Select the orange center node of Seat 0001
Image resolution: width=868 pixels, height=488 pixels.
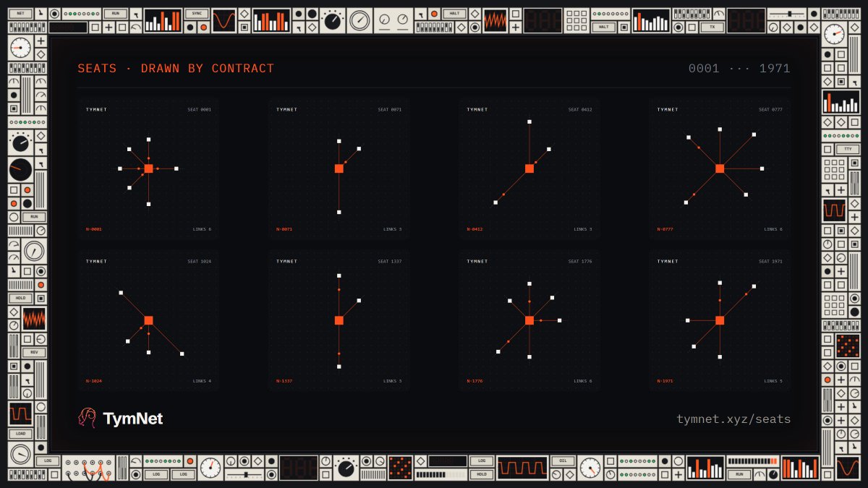pyautogui.click(x=148, y=168)
